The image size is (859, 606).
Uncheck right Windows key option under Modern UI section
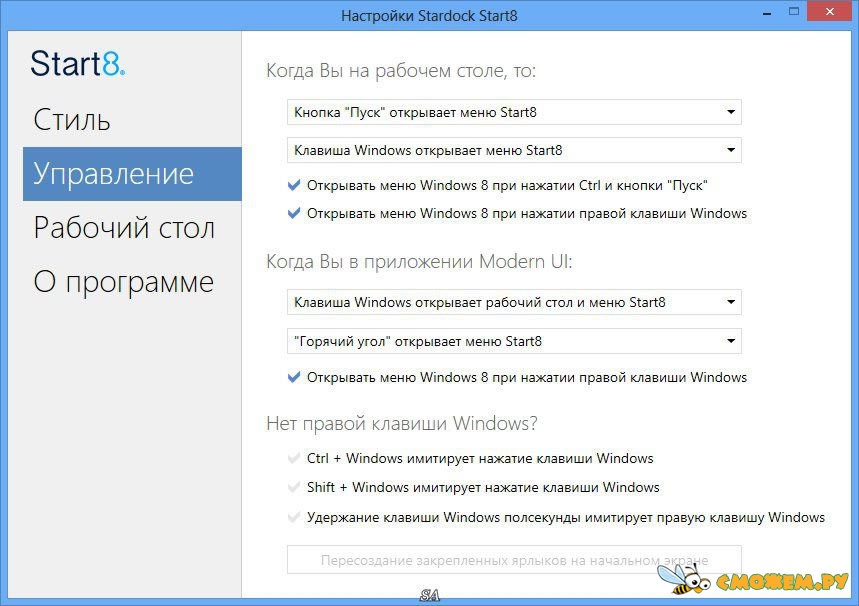pos(294,378)
